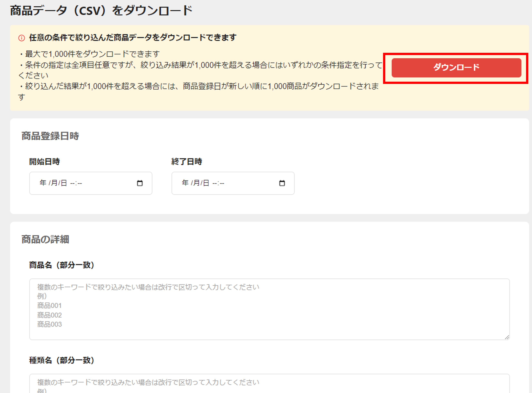Viewport: 532px width, 393px height.
Task: Click the 終了日時 label
Action: pyautogui.click(x=187, y=162)
